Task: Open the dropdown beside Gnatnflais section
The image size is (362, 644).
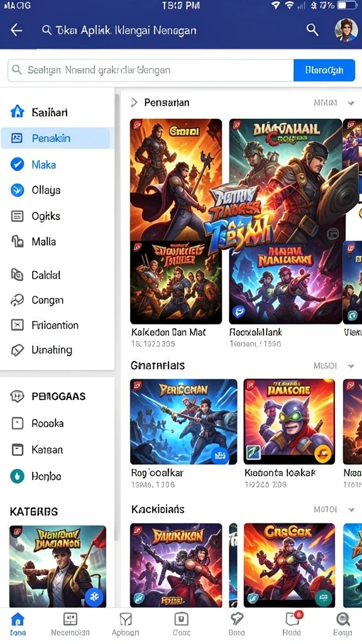Action: (351, 366)
